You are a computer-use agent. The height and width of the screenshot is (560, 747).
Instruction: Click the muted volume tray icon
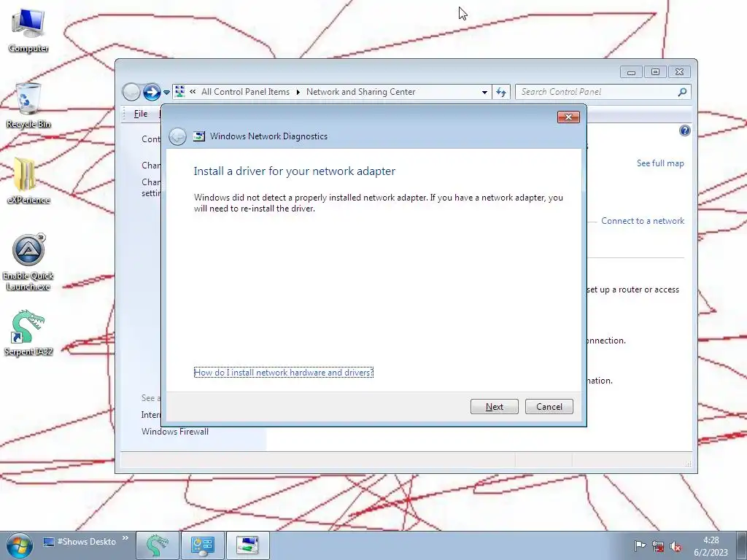coord(675,545)
